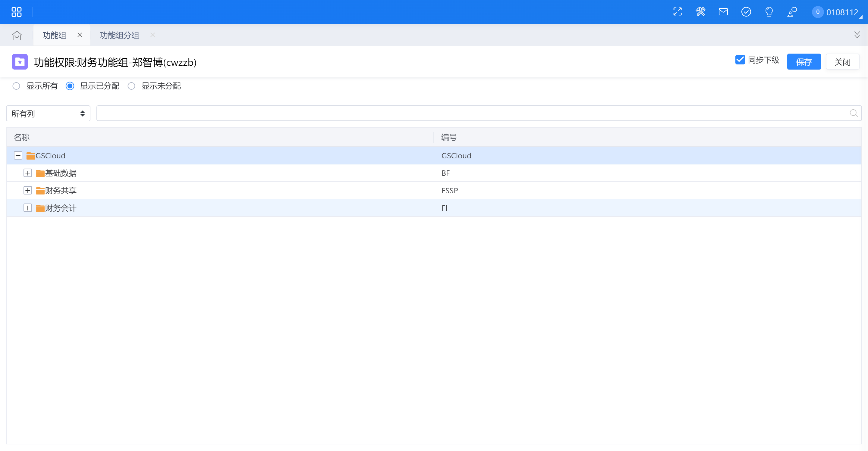The width and height of the screenshot is (868, 451).
Task: Click the 财务会计 folder icon
Action: tap(40, 208)
